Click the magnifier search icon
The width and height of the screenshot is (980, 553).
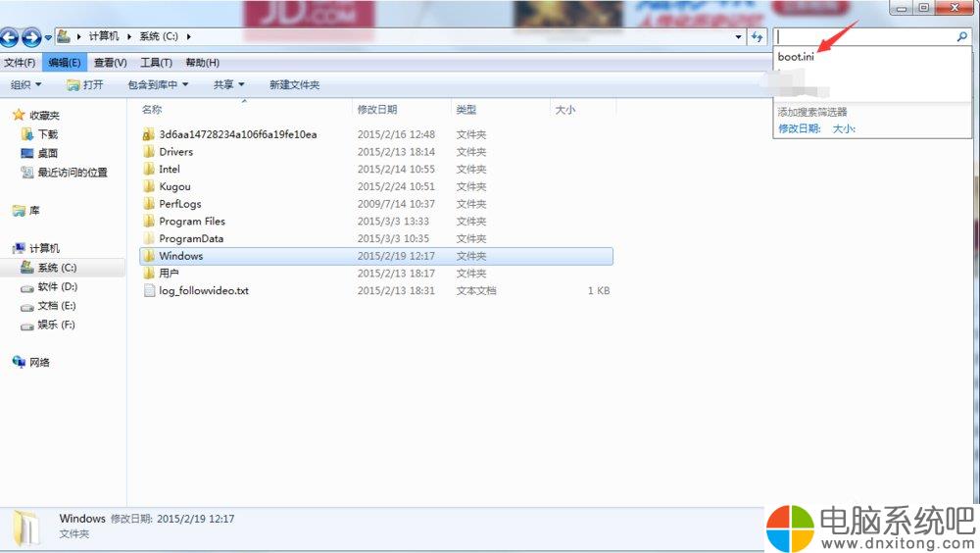[962, 37]
